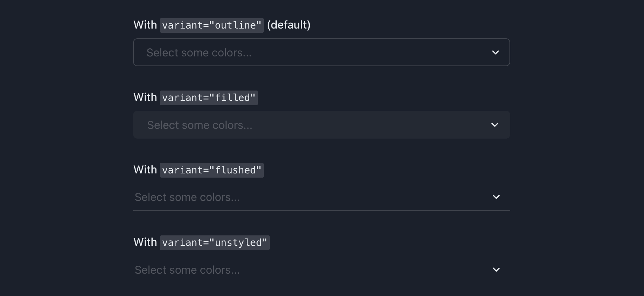Click the With label before the filled badge

145,98
